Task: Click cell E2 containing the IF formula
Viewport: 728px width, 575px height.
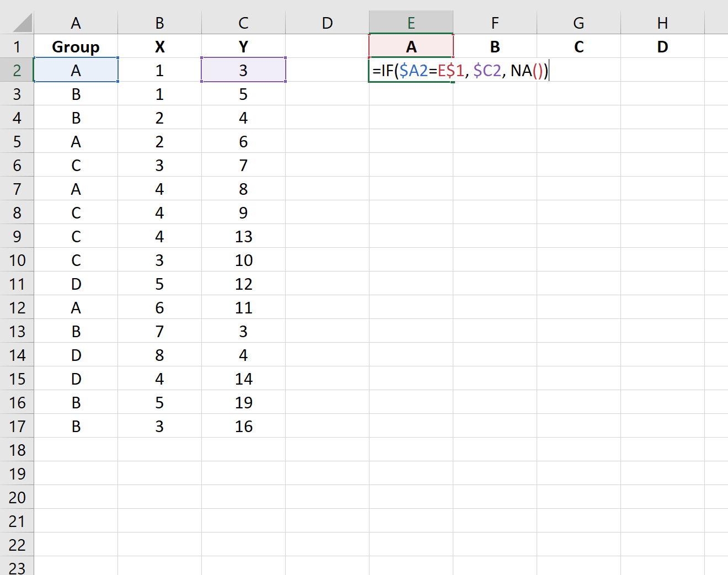Action: point(411,70)
